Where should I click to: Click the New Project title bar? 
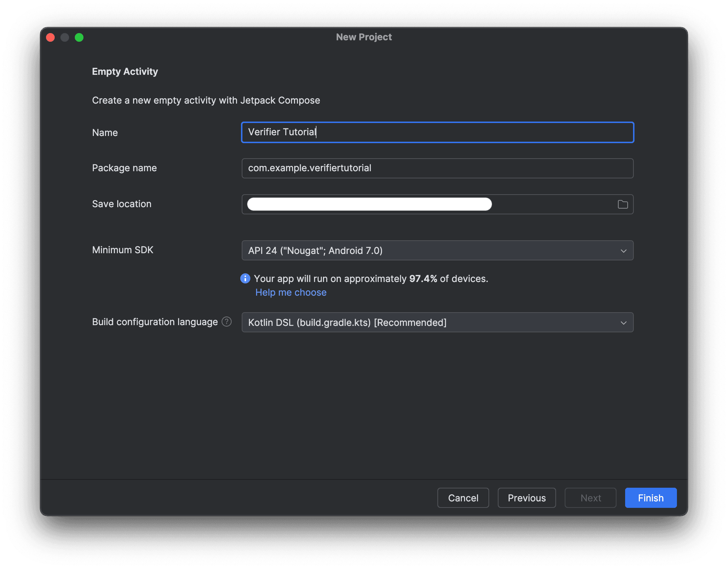tap(364, 37)
